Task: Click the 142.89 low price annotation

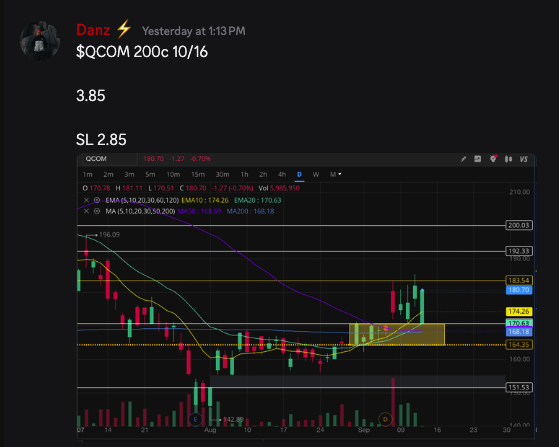Action: [x=233, y=420]
